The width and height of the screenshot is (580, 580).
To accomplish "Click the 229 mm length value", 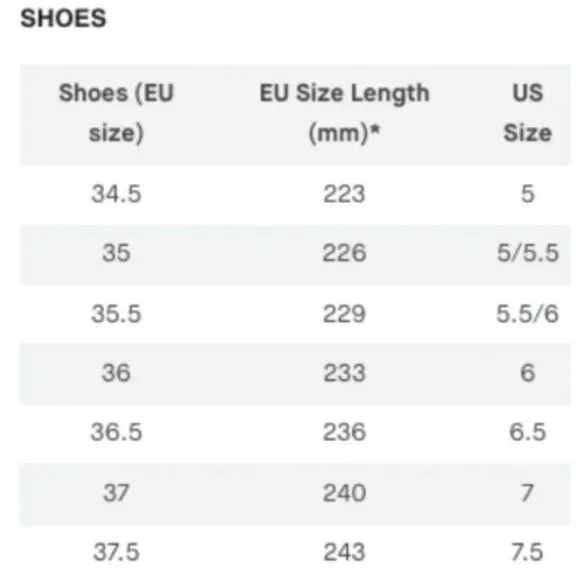I will pyautogui.click(x=344, y=314).
